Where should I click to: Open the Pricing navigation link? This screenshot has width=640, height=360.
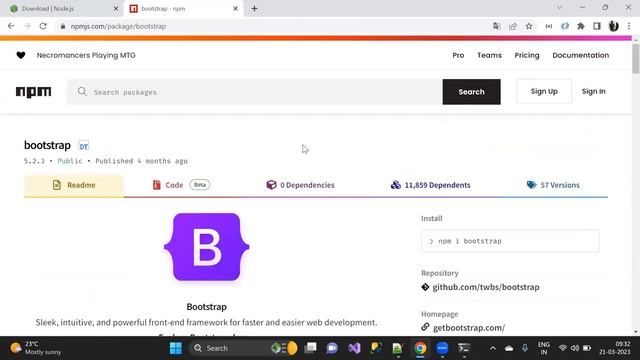[x=527, y=55]
